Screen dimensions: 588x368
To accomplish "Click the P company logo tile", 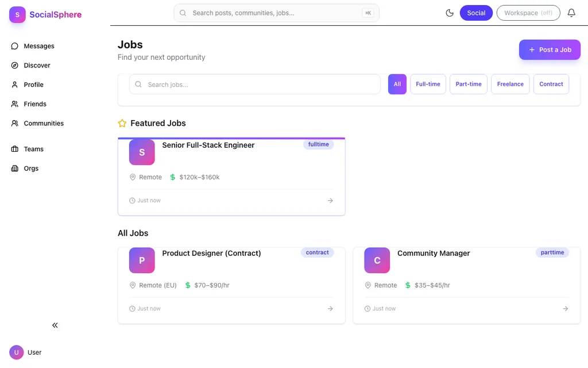I will point(142,260).
